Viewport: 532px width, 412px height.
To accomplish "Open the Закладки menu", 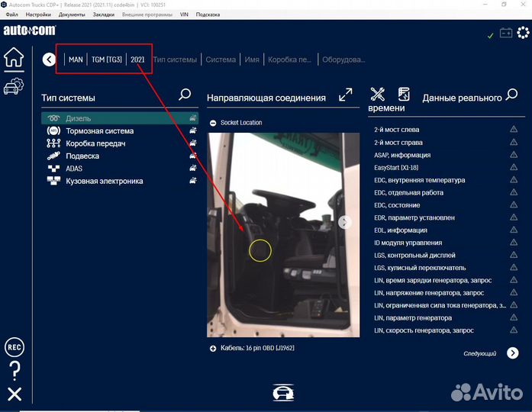I will [104, 14].
